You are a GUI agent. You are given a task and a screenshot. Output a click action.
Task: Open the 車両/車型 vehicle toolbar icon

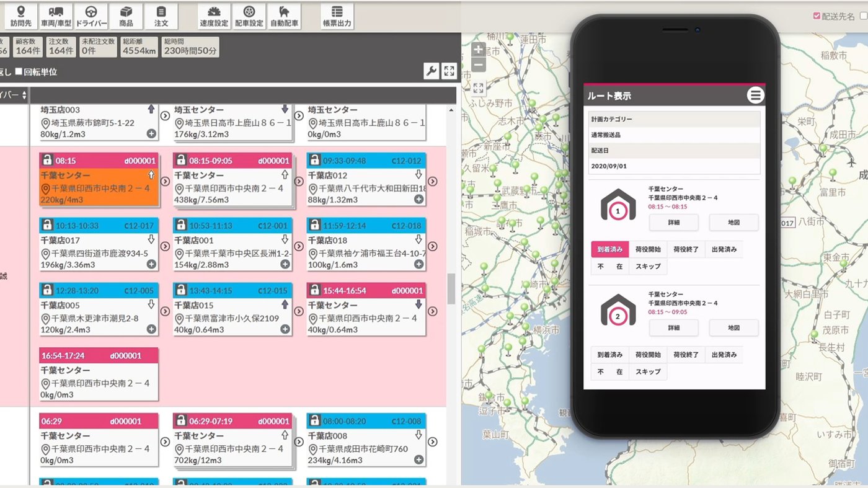pyautogui.click(x=56, y=16)
